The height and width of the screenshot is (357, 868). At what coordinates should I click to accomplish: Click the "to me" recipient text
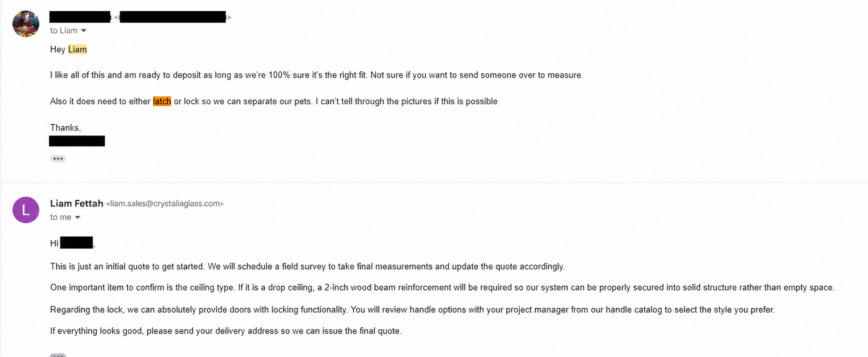(60, 217)
